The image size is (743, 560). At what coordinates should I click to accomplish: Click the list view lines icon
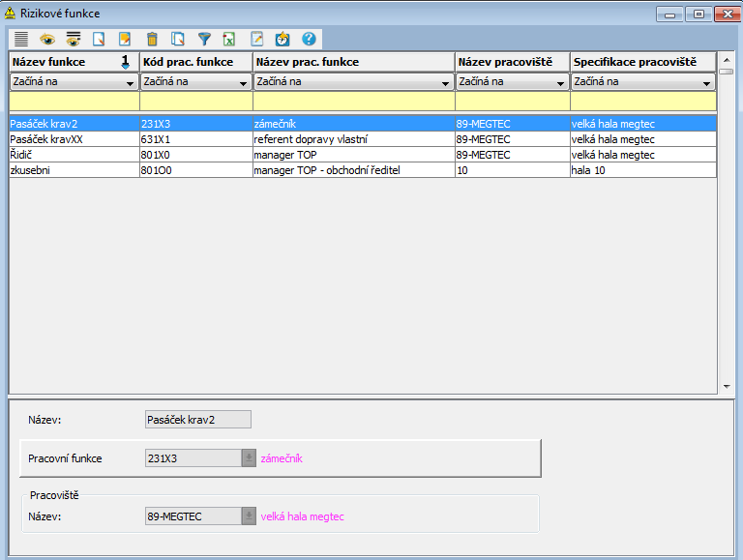tap(21, 40)
